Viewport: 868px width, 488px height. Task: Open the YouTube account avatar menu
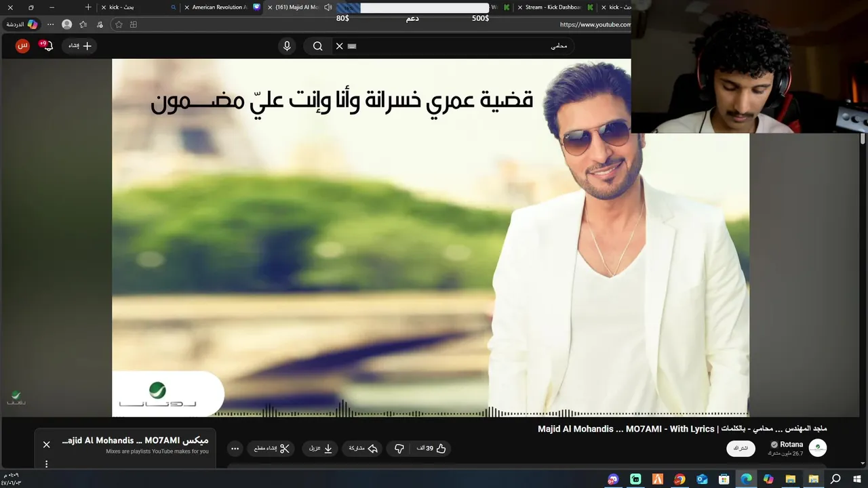22,45
